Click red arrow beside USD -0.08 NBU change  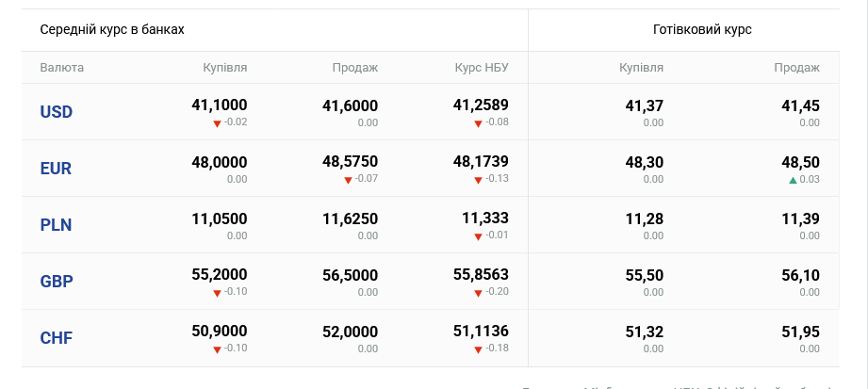[x=479, y=123]
